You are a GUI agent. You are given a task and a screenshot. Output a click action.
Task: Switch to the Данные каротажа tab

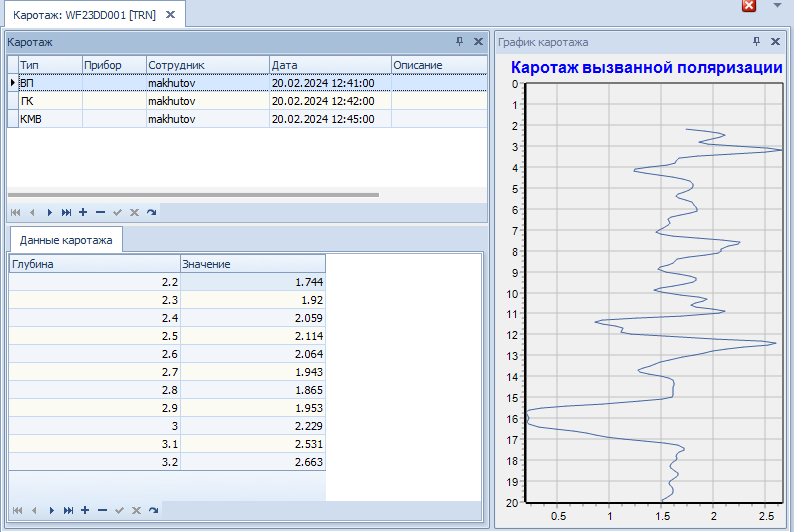point(66,240)
